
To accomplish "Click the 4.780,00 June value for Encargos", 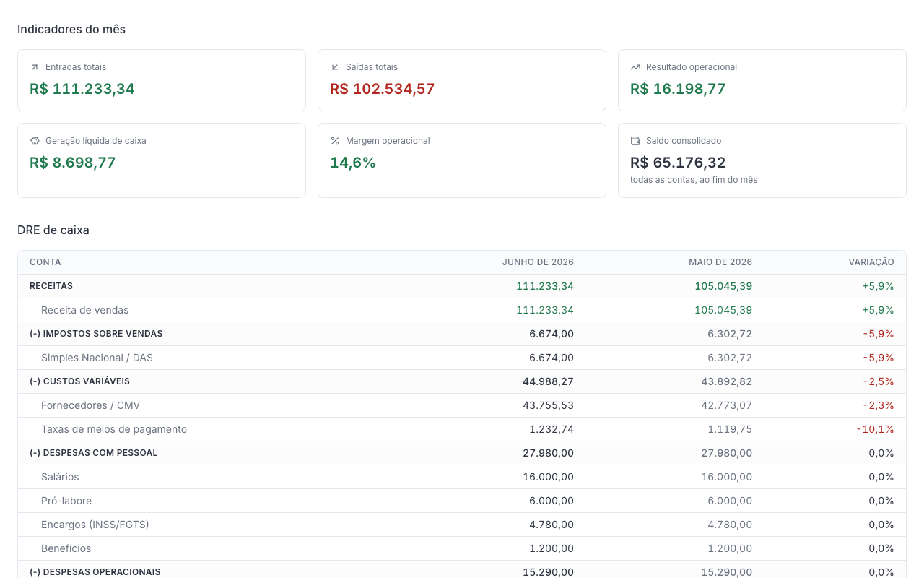I will pos(552,525).
